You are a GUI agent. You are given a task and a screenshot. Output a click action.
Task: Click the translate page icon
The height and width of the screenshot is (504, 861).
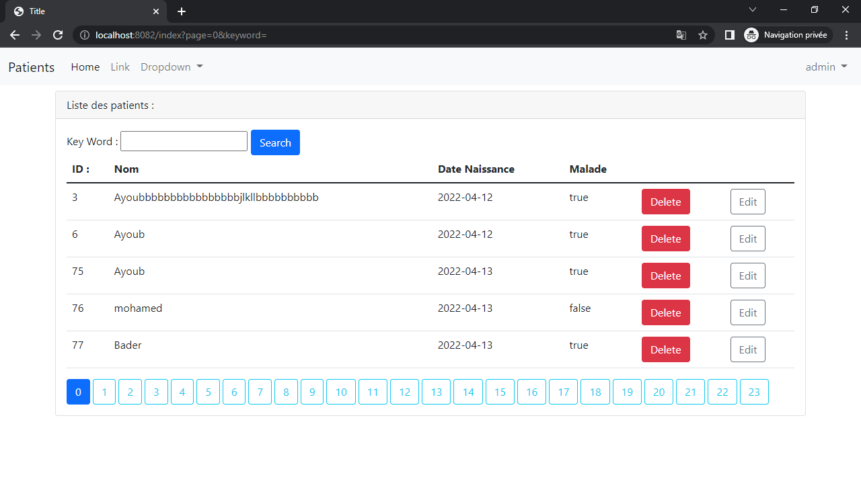[681, 35]
